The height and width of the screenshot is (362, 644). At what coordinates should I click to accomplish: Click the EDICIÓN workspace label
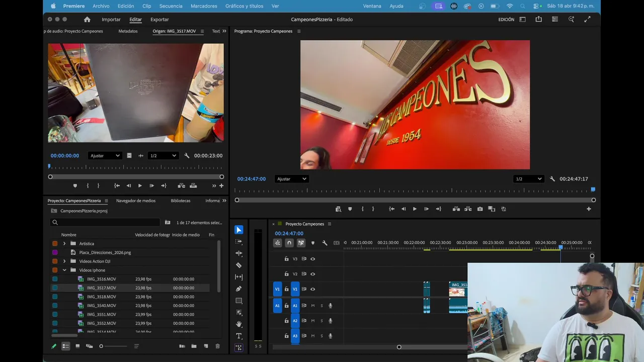click(506, 20)
